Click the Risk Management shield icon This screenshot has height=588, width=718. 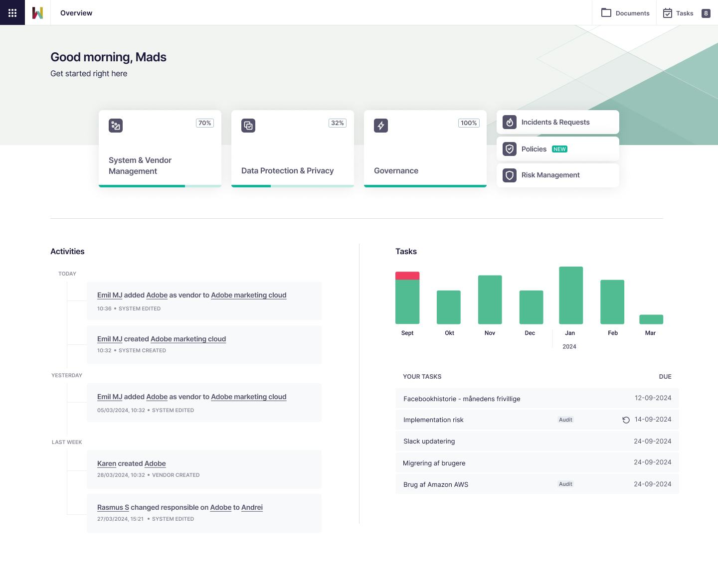[509, 175]
